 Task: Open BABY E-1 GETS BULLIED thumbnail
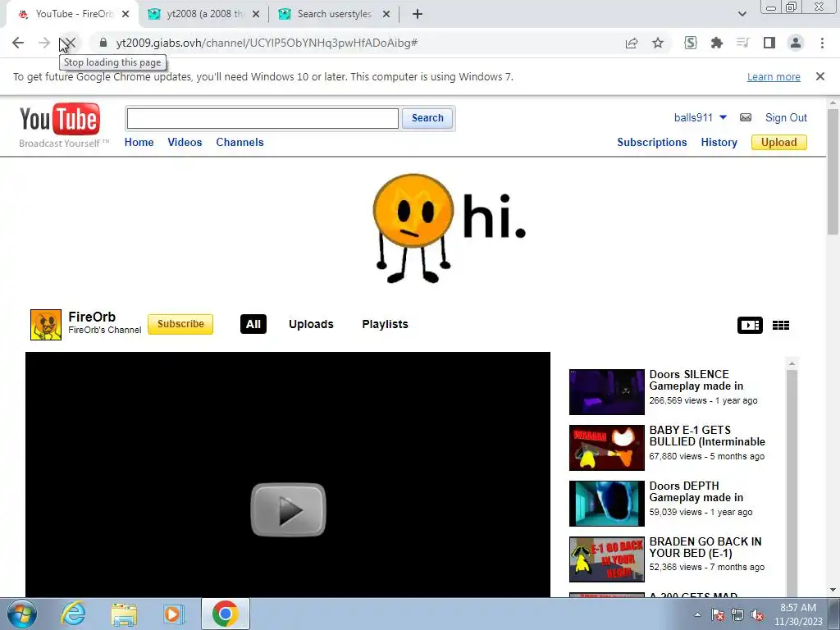coord(606,448)
